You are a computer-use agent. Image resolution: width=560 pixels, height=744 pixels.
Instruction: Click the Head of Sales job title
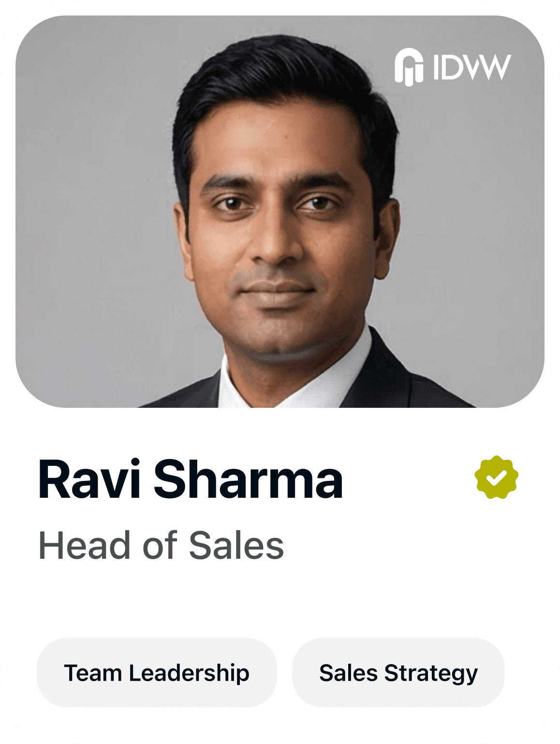(161, 545)
